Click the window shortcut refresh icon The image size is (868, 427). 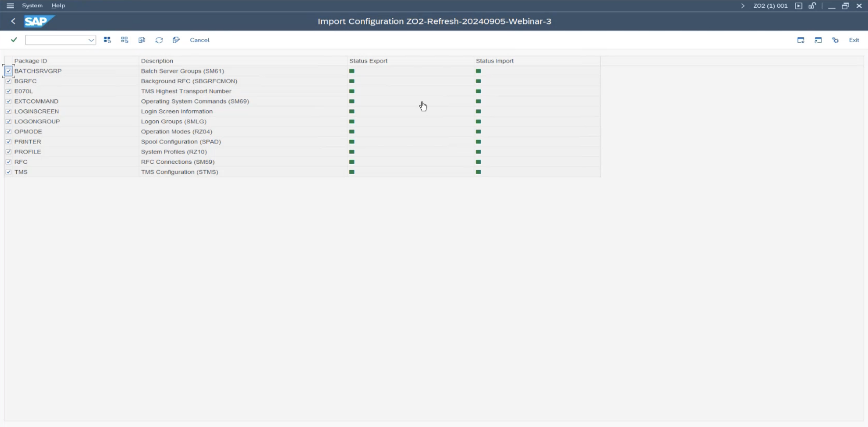point(818,40)
